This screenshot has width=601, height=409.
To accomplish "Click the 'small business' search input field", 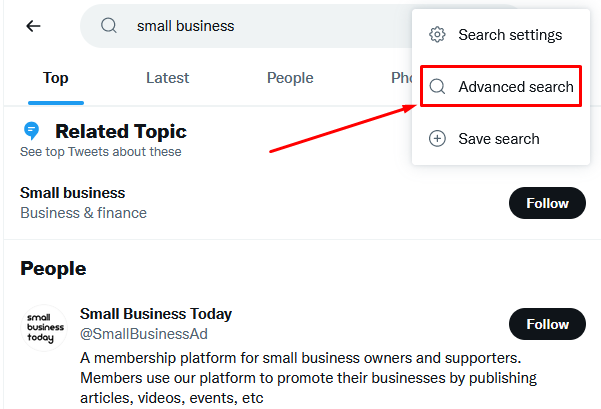I will (x=245, y=26).
